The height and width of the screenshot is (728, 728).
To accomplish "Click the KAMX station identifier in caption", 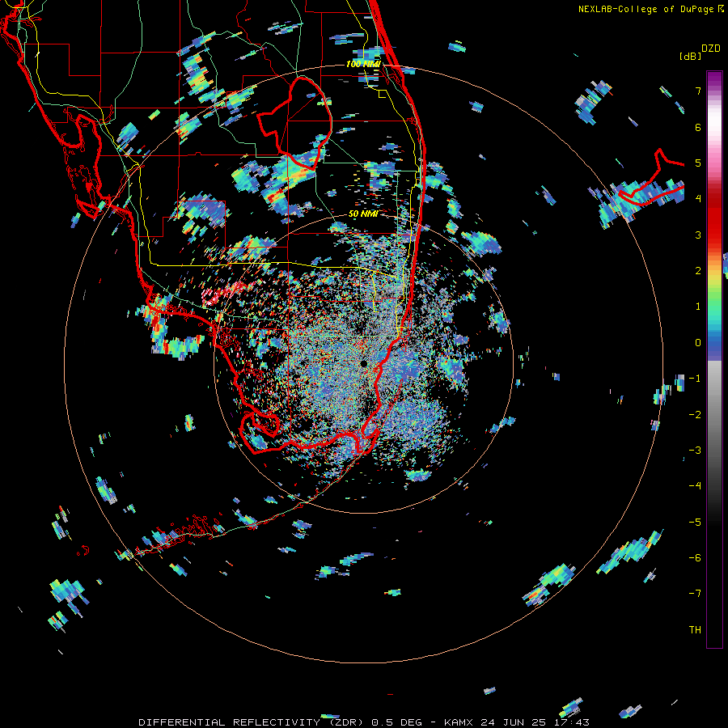I will click(459, 722).
